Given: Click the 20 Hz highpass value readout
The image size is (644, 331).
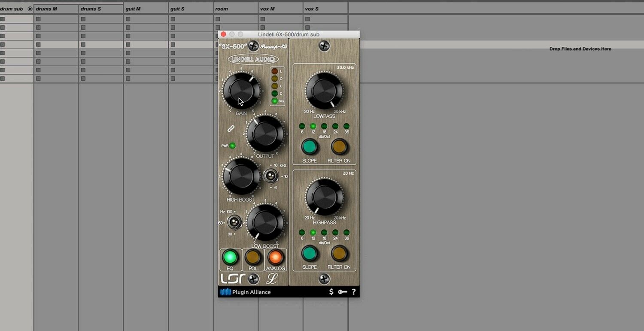Looking at the screenshot, I should (348, 173).
